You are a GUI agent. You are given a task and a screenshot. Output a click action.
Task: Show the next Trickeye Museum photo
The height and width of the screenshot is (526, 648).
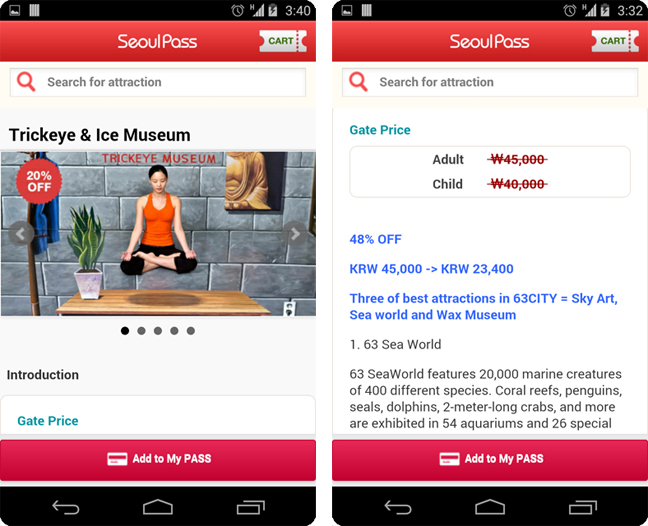295,234
